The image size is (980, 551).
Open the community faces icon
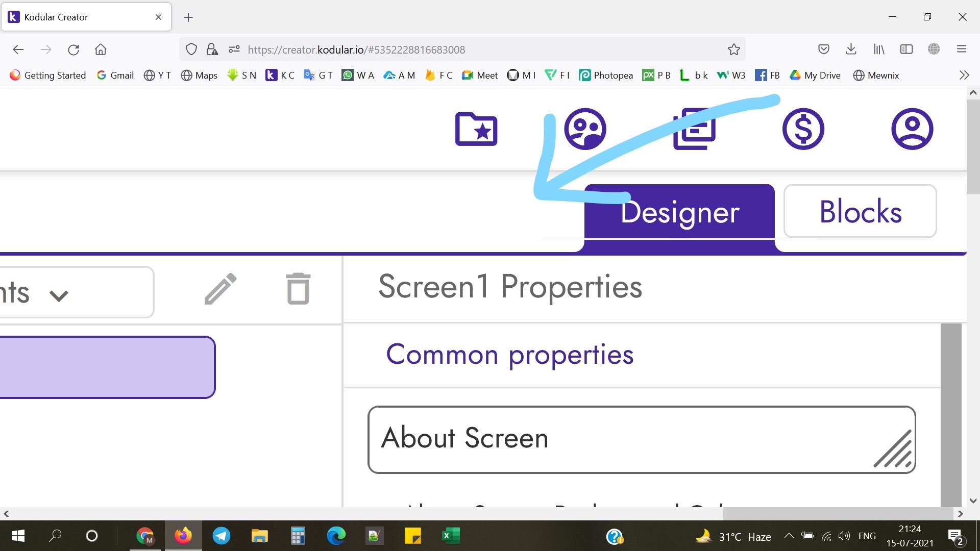[x=585, y=129]
